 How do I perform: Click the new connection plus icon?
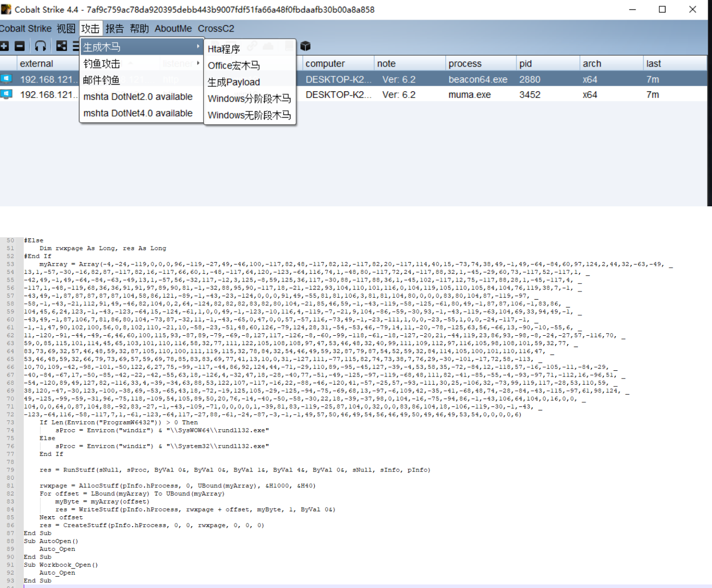click(x=4, y=46)
